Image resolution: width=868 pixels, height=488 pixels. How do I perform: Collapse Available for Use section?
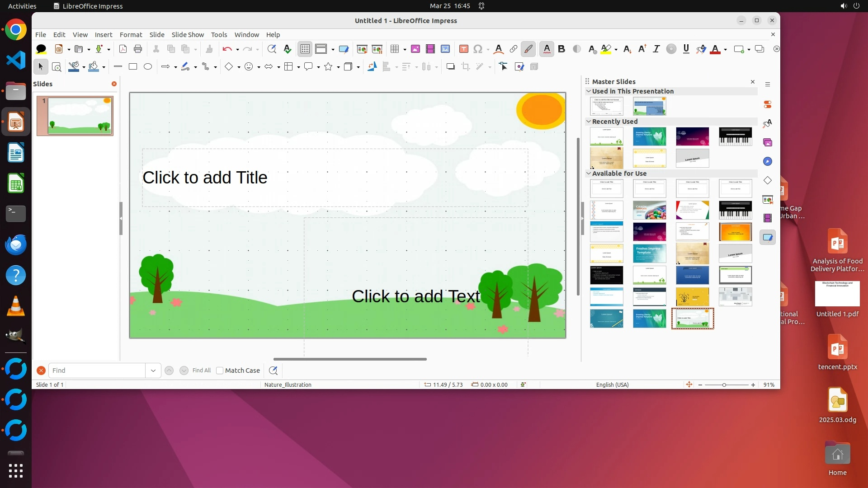point(589,174)
